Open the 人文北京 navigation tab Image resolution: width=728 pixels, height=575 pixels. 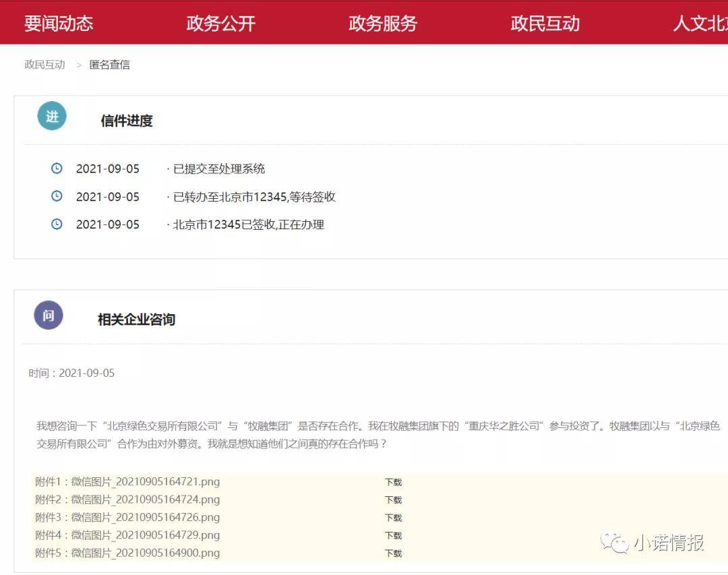700,23
